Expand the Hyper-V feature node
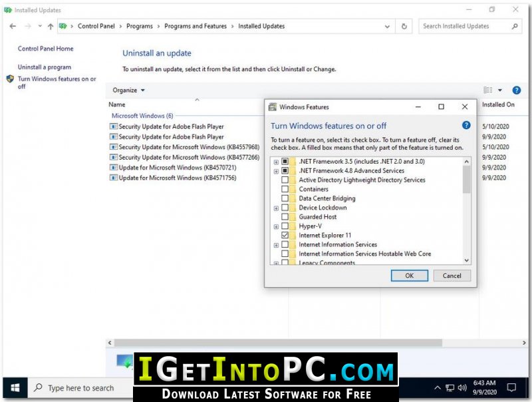The image size is (532, 402). point(276,226)
